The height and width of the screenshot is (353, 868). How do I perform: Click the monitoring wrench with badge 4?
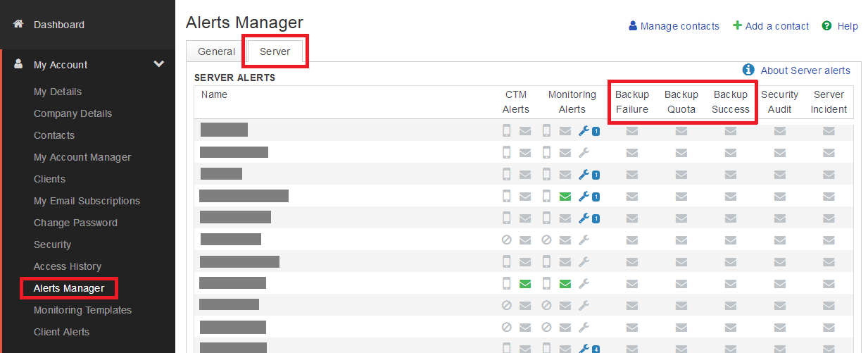[x=583, y=348]
